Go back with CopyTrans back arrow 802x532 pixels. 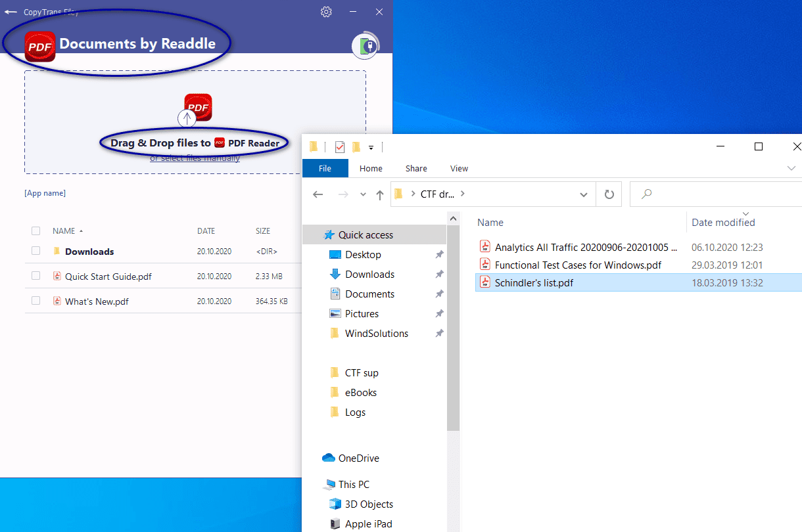[11, 11]
